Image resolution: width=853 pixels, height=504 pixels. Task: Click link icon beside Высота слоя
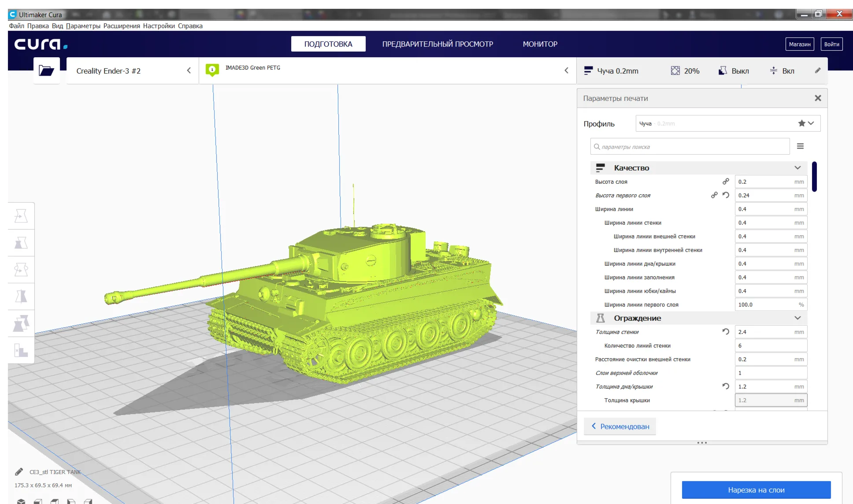pos(726,182)
